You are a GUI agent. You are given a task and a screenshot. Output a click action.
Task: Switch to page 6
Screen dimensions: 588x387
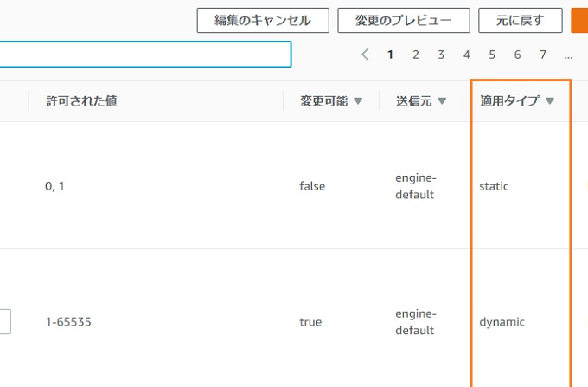coord(517,55)
